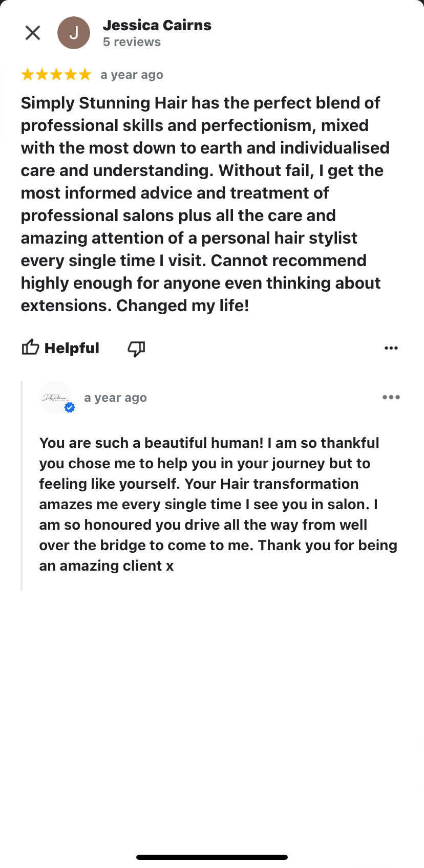Mark the review as Helpful
Screen dimensions: 424x868
[x=72, y=348]
